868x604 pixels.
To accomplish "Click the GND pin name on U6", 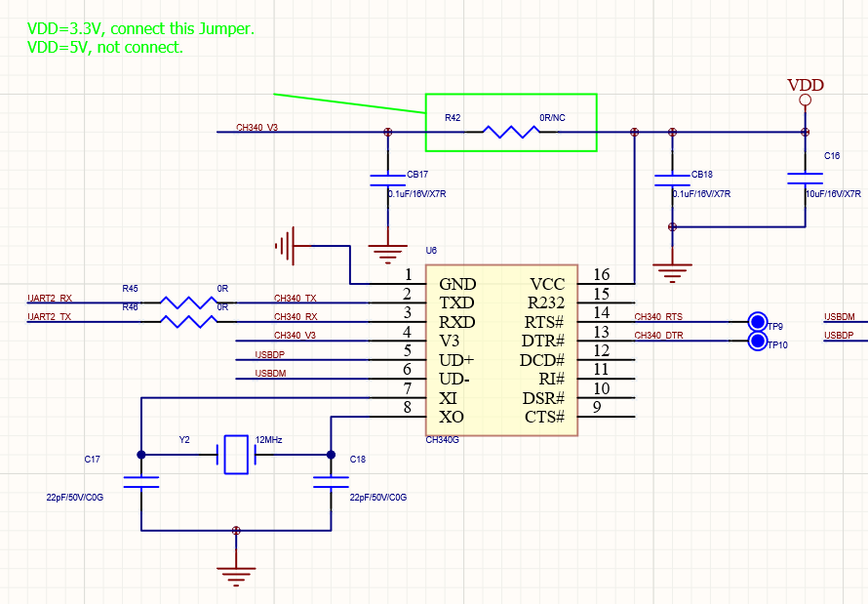I will tap(457, 284).
